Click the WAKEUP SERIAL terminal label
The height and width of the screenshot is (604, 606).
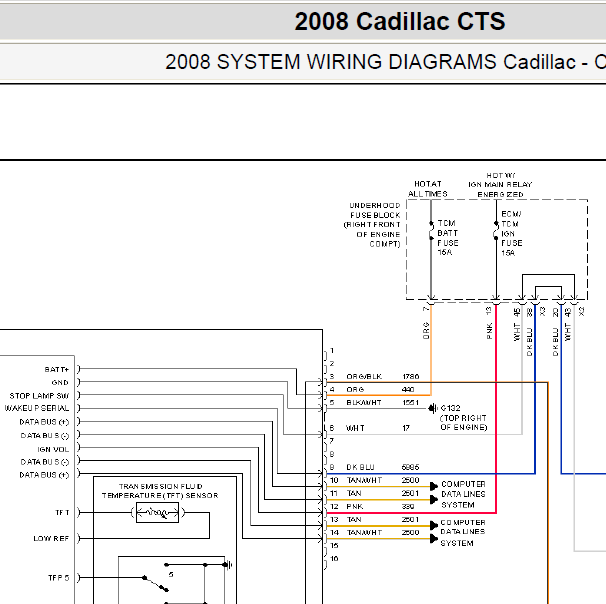(37, 408)
